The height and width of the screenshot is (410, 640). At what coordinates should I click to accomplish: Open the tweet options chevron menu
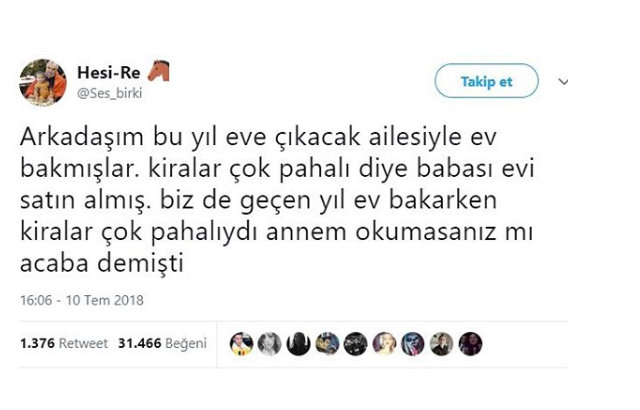pyautogui.click(x=565, y=82)
